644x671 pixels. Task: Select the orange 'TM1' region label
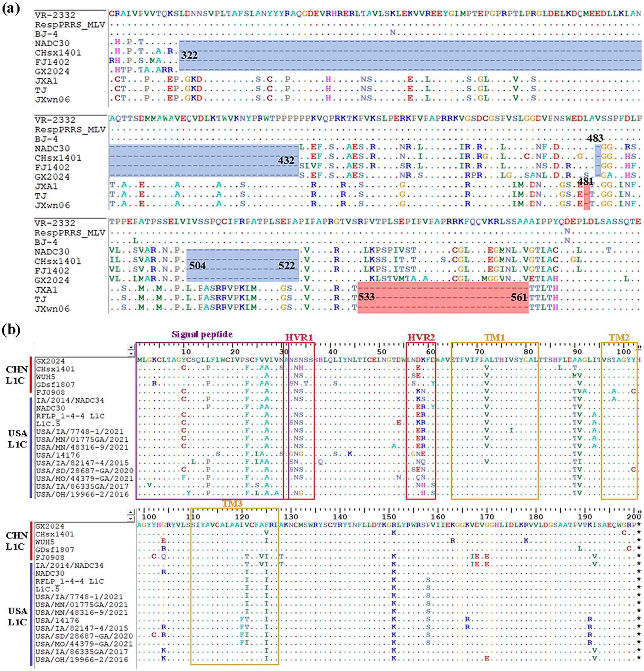tap(494, 338)
